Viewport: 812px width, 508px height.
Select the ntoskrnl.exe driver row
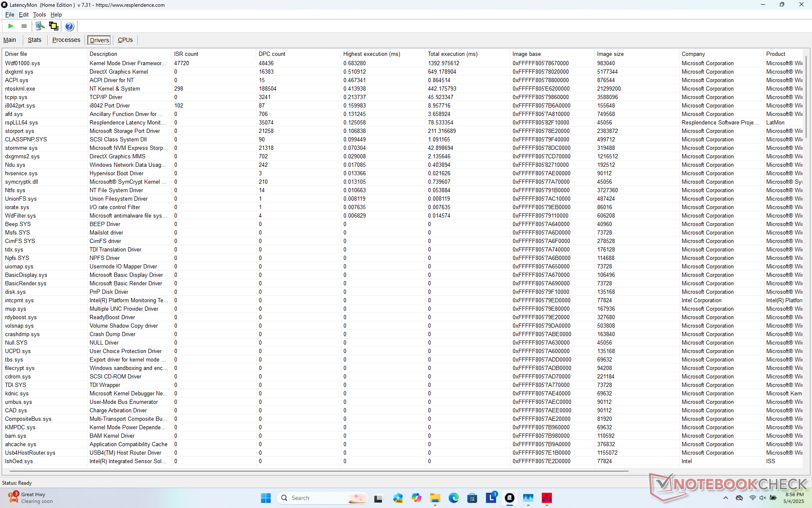point(403,88)
